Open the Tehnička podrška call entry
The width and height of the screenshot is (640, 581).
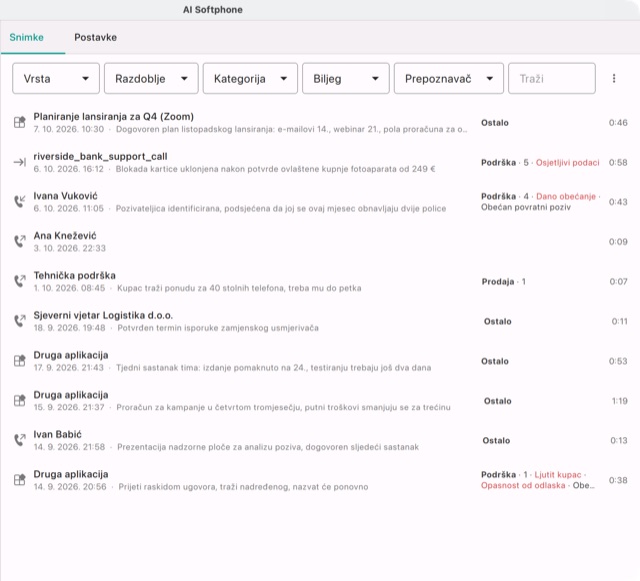click(74, 276)
